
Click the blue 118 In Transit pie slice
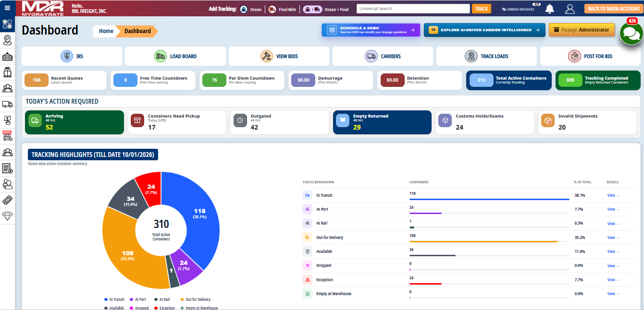click(199, 214)
